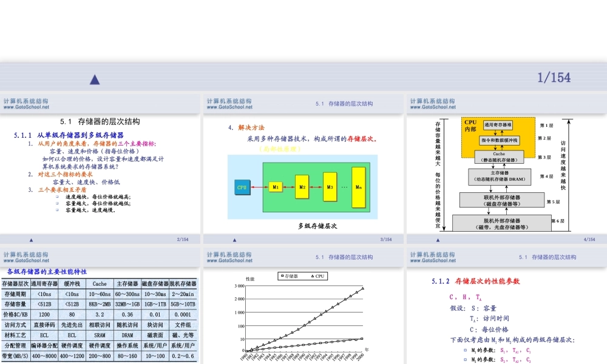The width and height of the screenshot is (607, 364).
Task: Click the large blue up-arrow navigation icon
Action: (x=94, y=78)
